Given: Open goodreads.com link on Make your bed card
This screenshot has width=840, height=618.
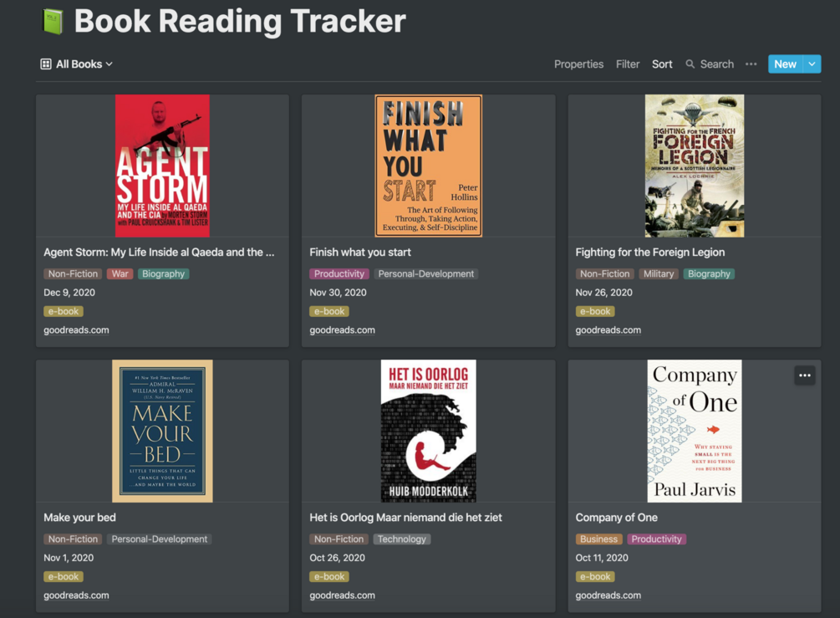Looking at the screenshot, I should click(76, 595).
